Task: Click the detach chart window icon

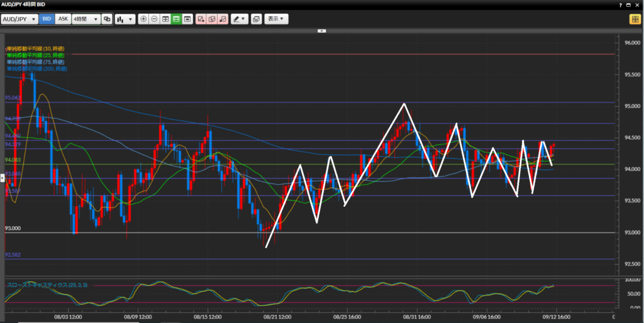Action: point(256,19)
